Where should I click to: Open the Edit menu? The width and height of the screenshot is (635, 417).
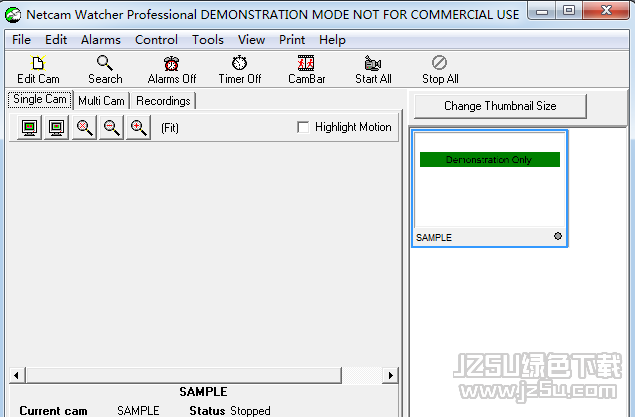56,40
